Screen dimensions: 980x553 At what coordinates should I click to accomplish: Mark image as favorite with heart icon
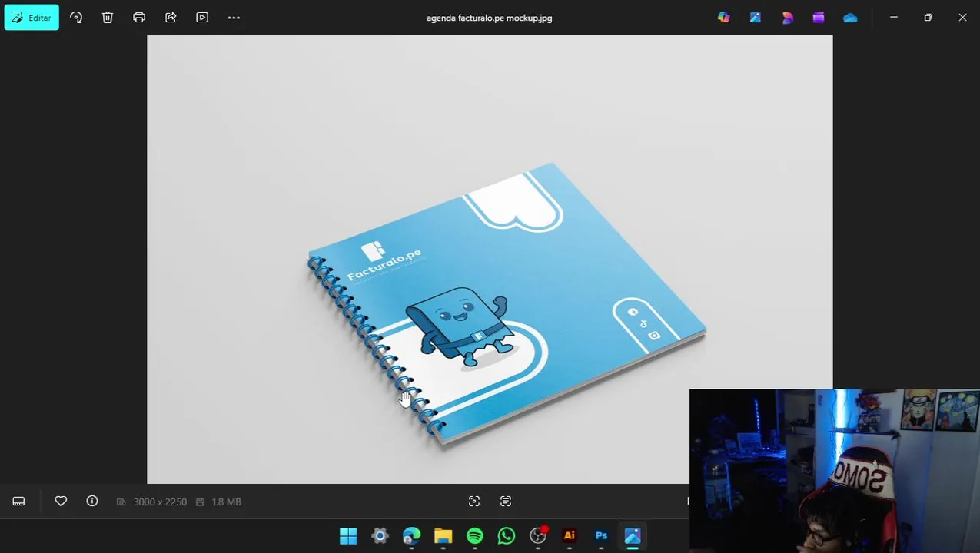61,502
